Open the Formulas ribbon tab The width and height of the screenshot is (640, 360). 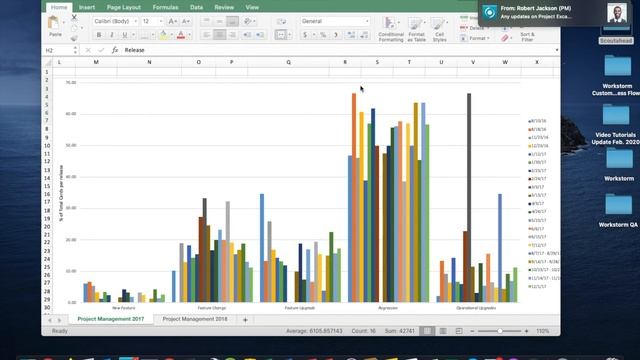click(165, 7)
